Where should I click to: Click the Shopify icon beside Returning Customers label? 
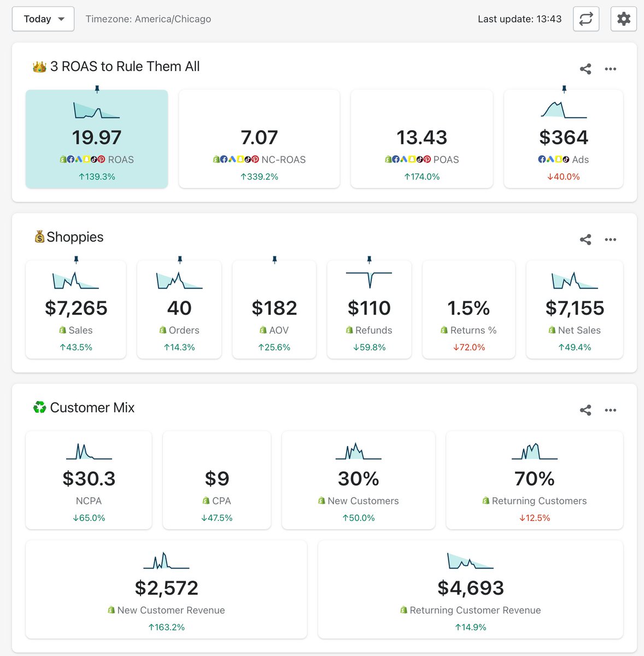point(485,500)
